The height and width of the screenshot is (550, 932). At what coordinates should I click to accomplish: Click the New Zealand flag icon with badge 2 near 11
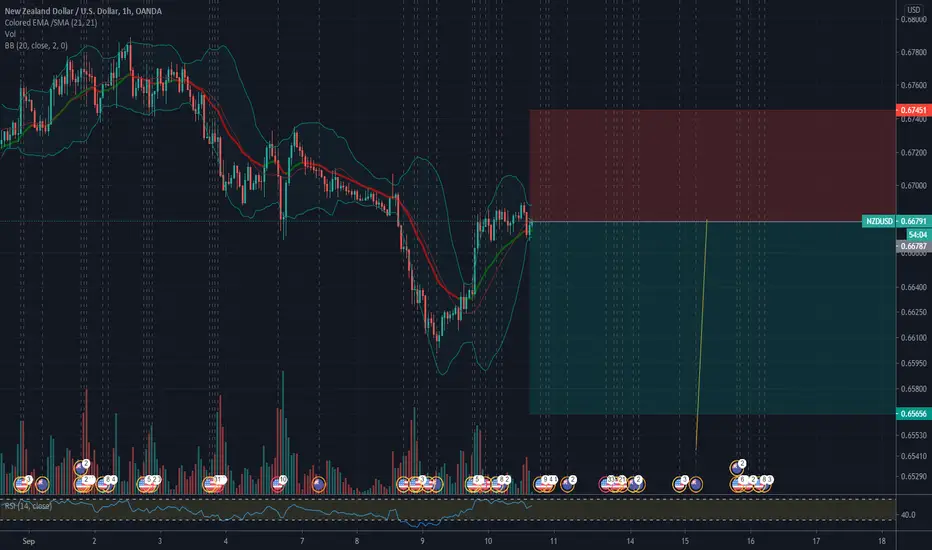[x=568, y=485]
